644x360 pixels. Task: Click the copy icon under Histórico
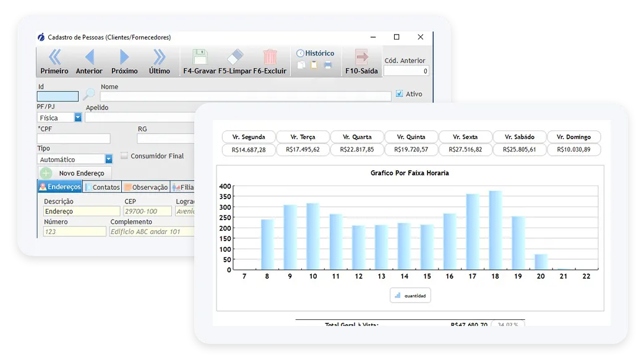[301, 65]
